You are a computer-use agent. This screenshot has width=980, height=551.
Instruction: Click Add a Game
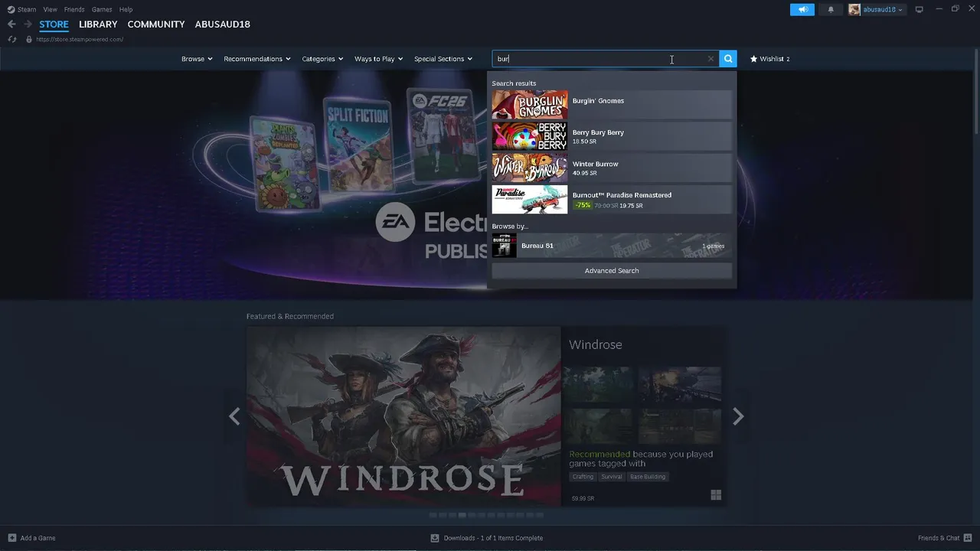[31, 538]
